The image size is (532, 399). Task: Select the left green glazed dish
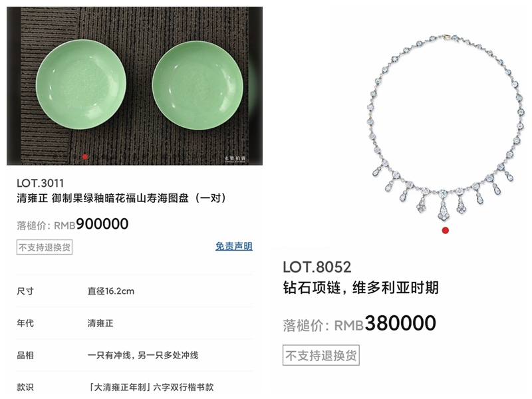tap(81, 84)
